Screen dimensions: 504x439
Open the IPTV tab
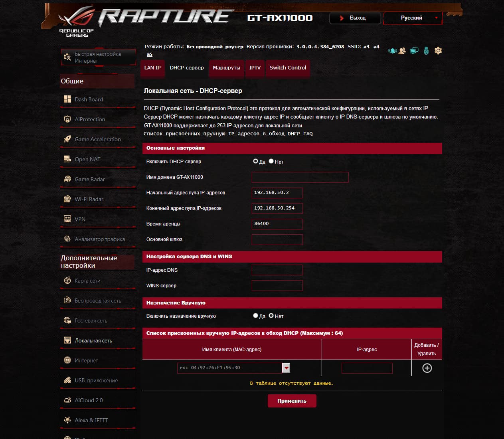click(x=255, y=68)
